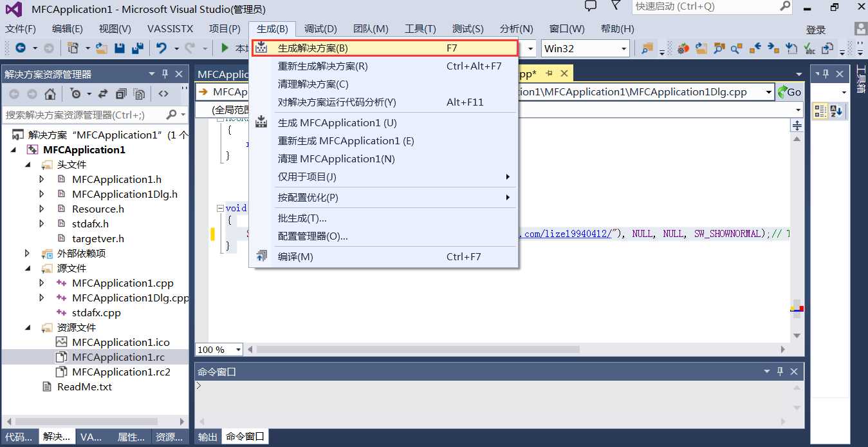Screen dimensions: 868x447
Task: Toggle pin on Solution Explorer panel
Action: click(x=165, y=74)
